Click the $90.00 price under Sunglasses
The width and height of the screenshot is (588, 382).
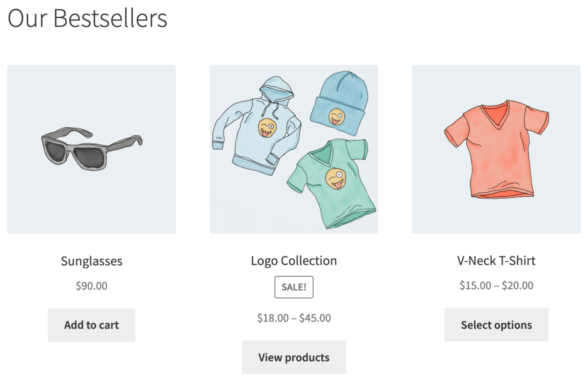[x=91, y=286]
